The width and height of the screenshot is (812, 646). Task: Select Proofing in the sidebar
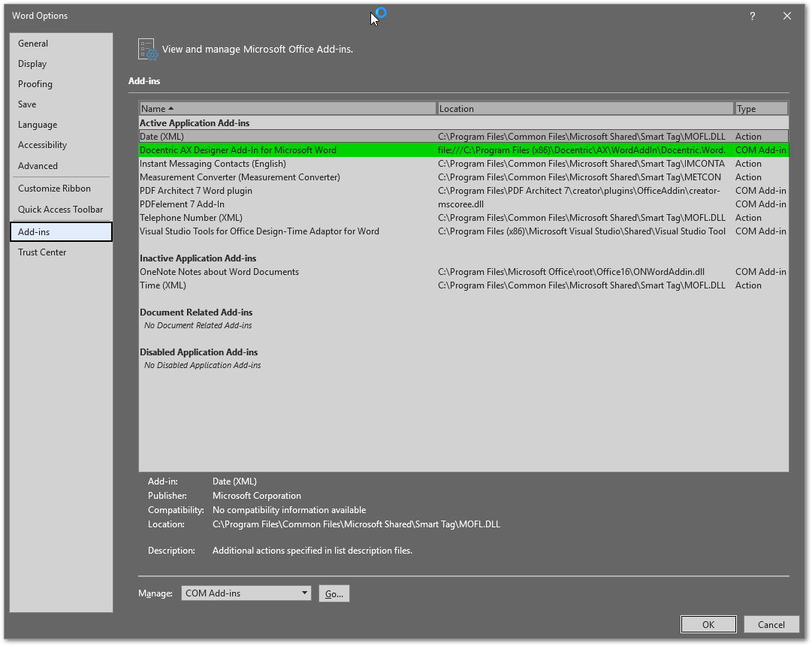point(61,84)
